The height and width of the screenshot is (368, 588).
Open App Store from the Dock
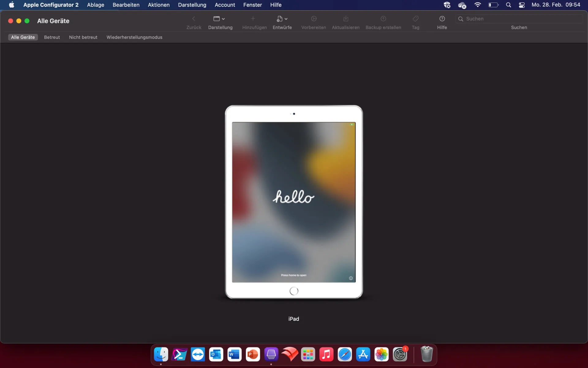click(363, 354)
